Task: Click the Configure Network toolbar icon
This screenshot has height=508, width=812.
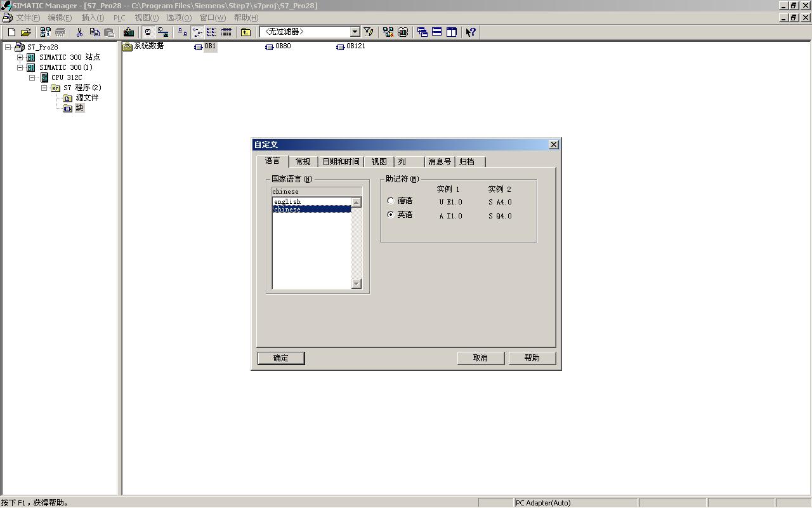Action: pyautogui.click(x=388, y=32)
